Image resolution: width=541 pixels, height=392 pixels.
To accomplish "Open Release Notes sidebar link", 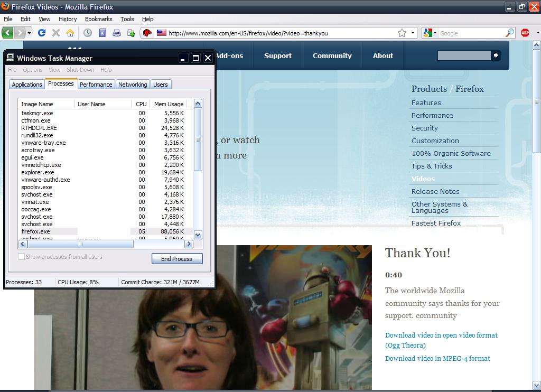I will coord(435,192).
